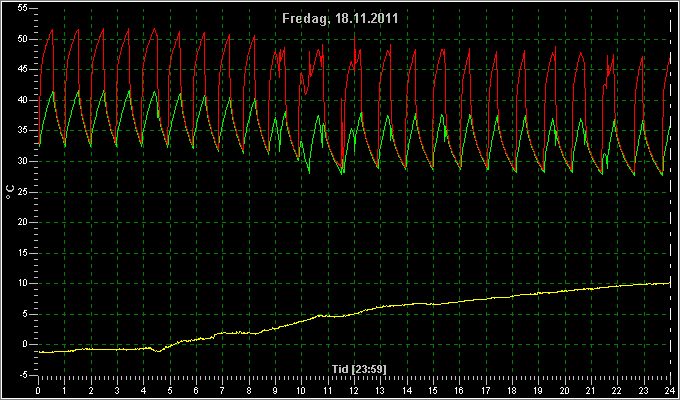Click the red spike peak at hour 12

[x=355, y=36]
